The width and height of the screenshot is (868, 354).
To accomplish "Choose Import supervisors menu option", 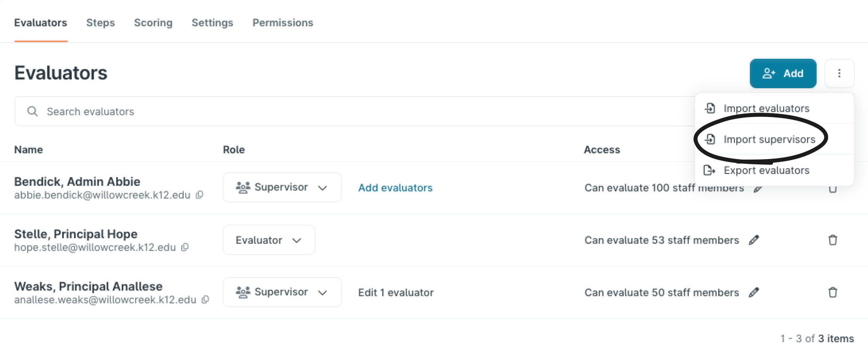I will (769, 139).
